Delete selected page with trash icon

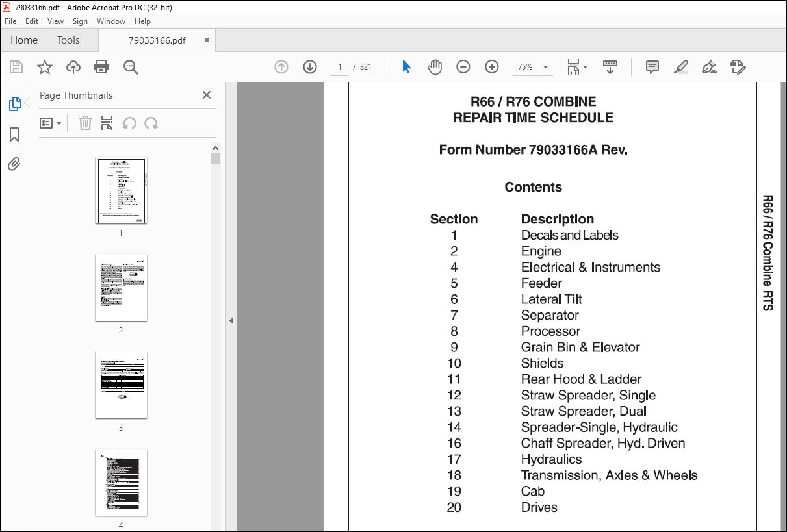point(85,123)
